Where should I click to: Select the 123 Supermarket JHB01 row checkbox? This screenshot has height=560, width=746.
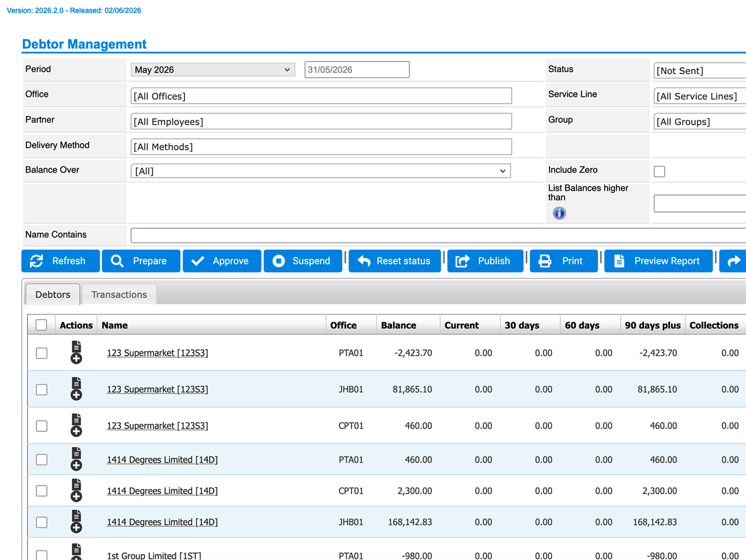click(41, 389)
